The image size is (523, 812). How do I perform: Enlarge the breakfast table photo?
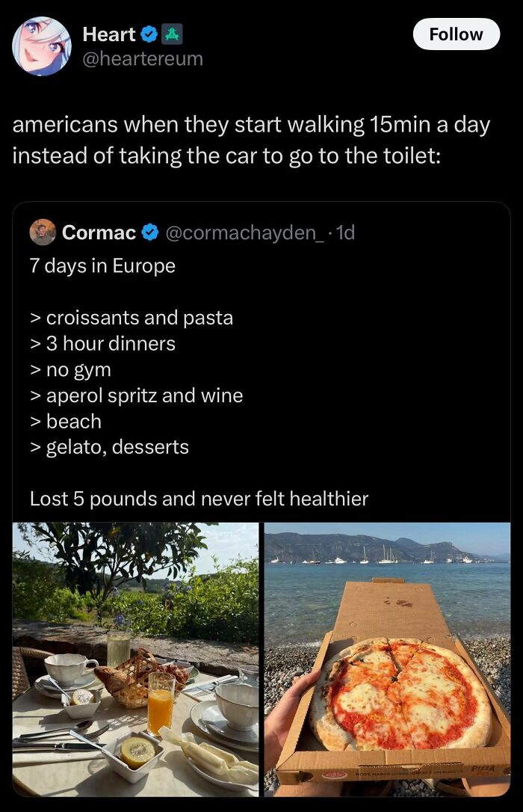tap(135, 659)
